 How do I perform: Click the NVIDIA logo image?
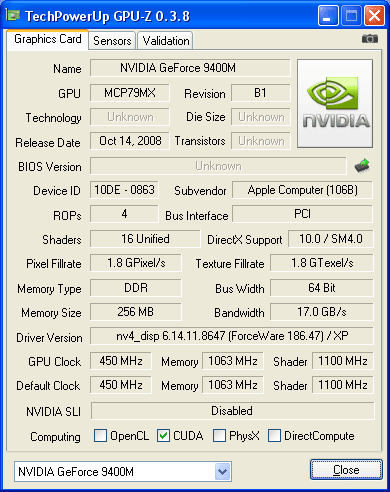pos(335,103)
